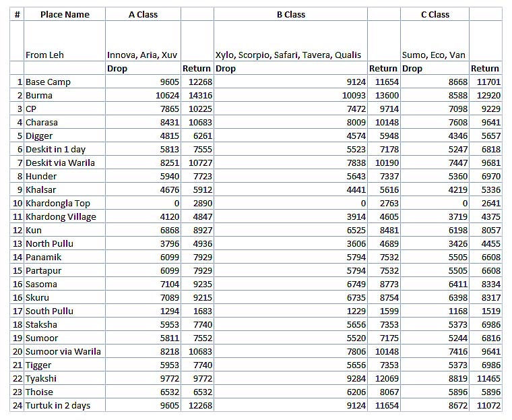Viewport: 512px width, 420px height.
Task: Select the Khardongla Top row name
Action: [x=57, y=203]
